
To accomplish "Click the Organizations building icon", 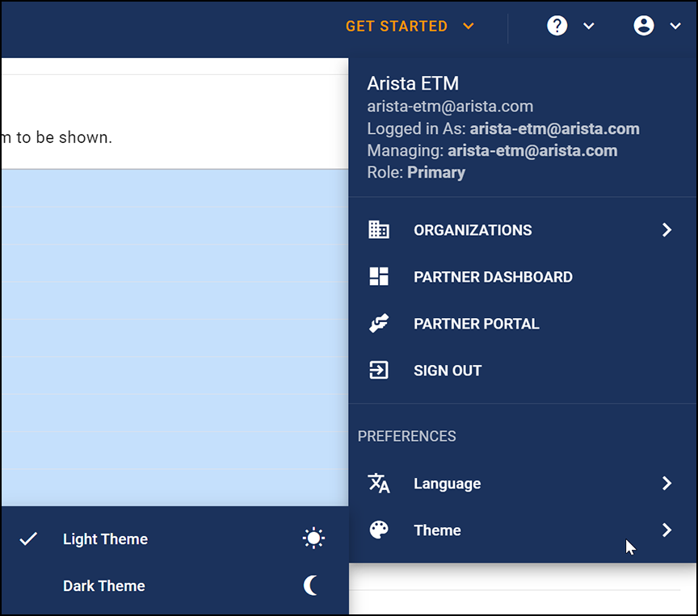I will [x=378, y=229].
